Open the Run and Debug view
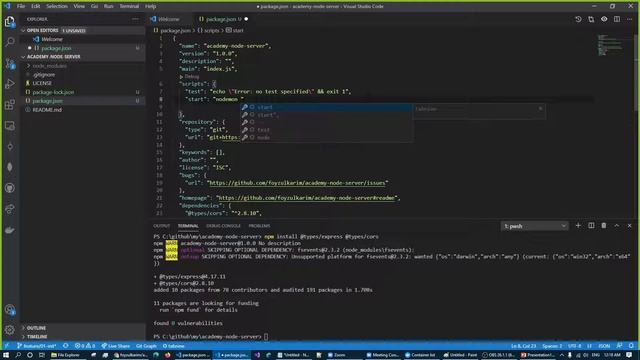This screenshot has width=640, height=360. pyautogui.click(x=10, y=84)
